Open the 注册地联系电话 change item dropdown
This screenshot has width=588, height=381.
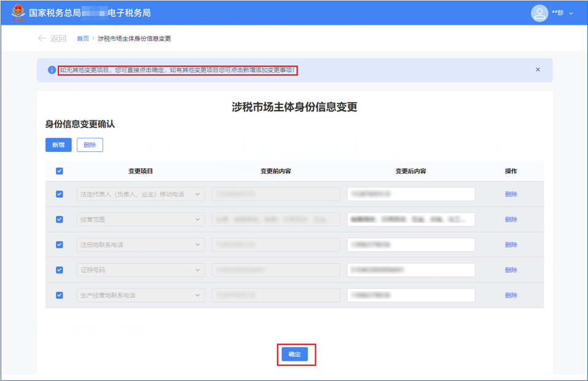(x=198, y=245)
